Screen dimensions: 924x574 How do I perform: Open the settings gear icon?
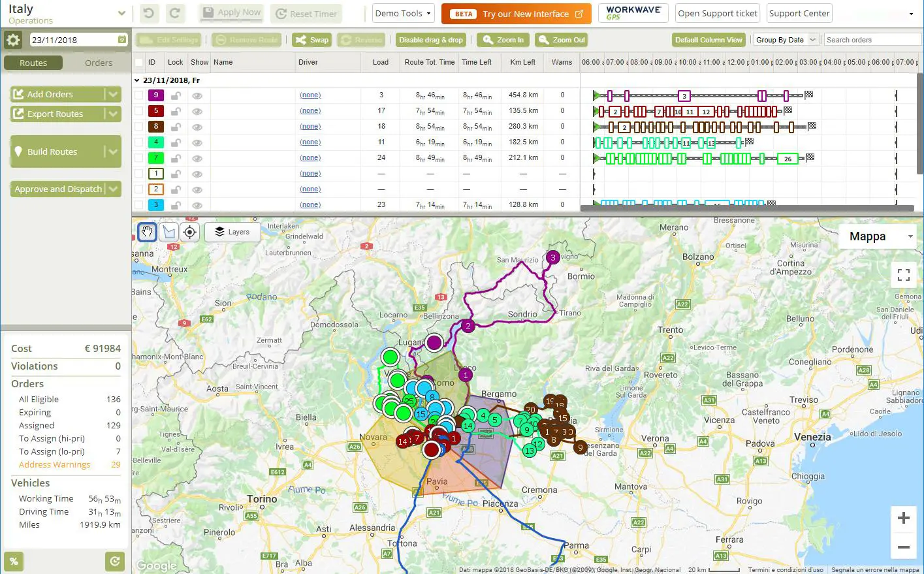tap(13, 40)
